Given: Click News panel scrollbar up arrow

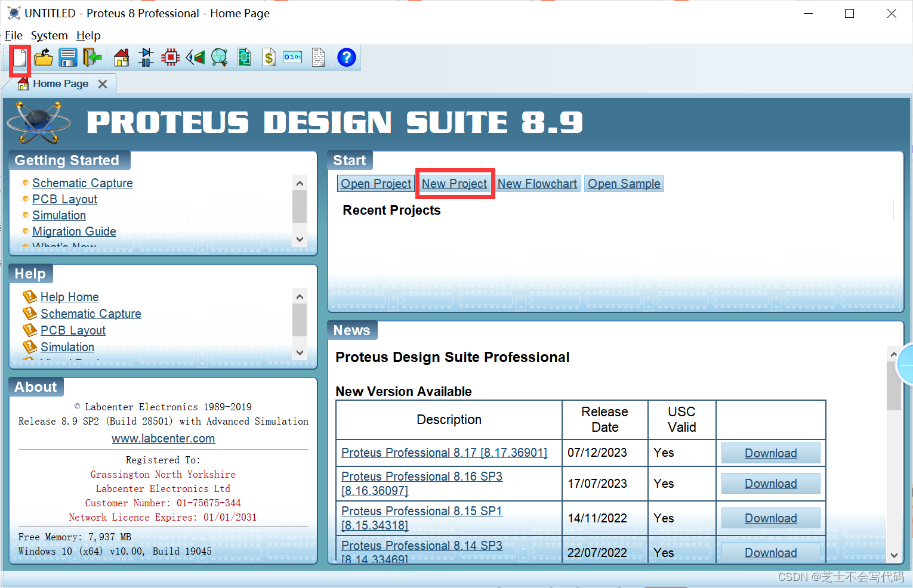Looking at the screenshot, I should (x=894, y=354).
